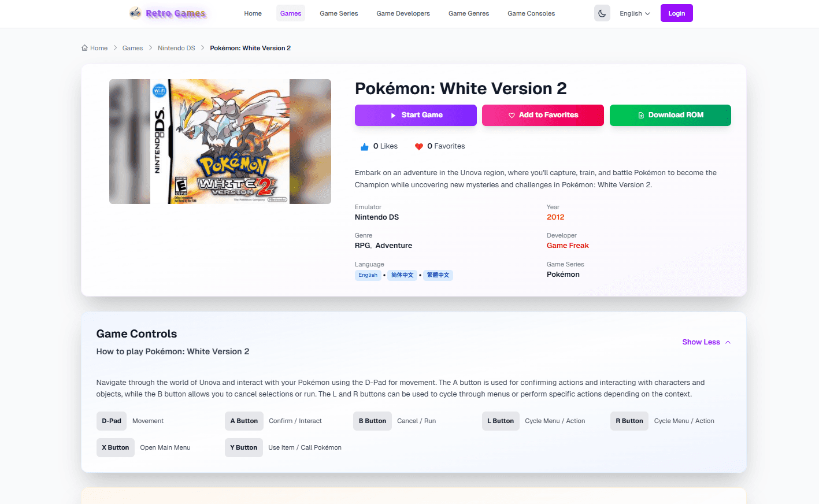Open the Game Series menu item
The image size is (819, 504).
339,13
